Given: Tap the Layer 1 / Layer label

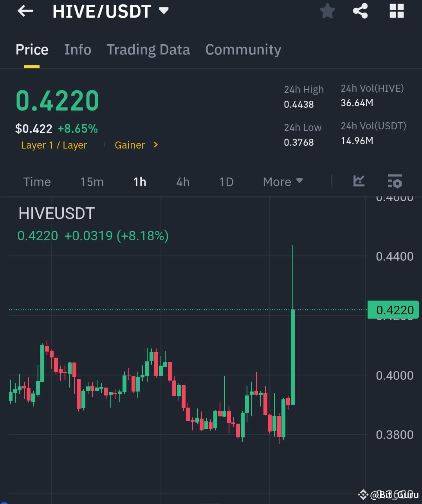Looking at the screenshot, I should (x=54, y=145).
